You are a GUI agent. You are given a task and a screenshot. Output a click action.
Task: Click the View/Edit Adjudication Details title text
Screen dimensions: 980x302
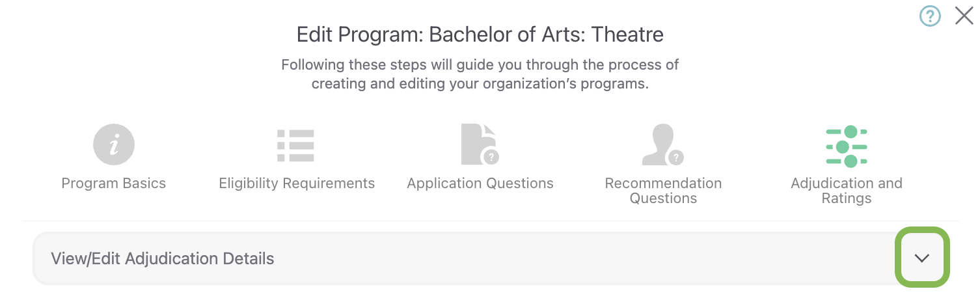tap(162, 258)
